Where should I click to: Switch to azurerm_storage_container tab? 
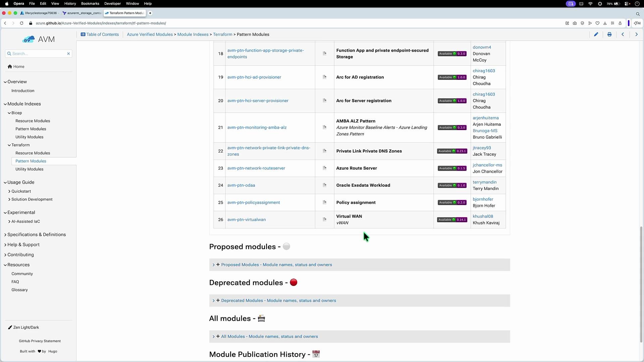coord(82,13)
